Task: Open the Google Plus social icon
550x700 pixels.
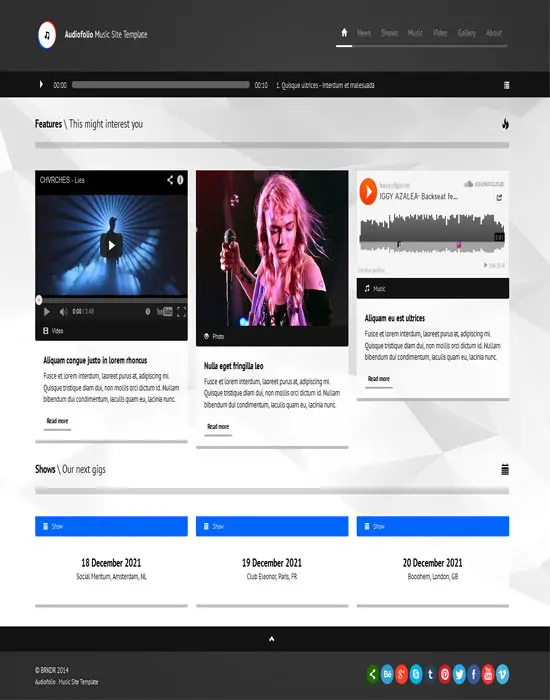Action: point(401,674)
